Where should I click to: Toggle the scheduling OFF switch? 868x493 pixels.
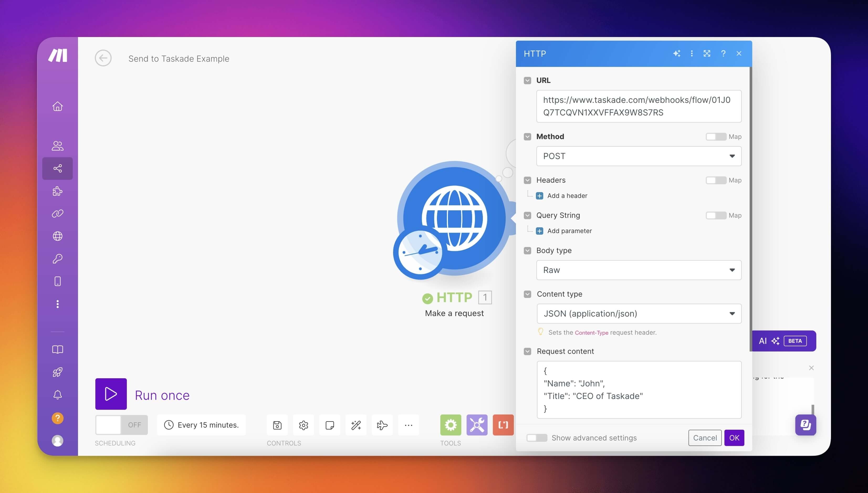click(x=121, y=425)
